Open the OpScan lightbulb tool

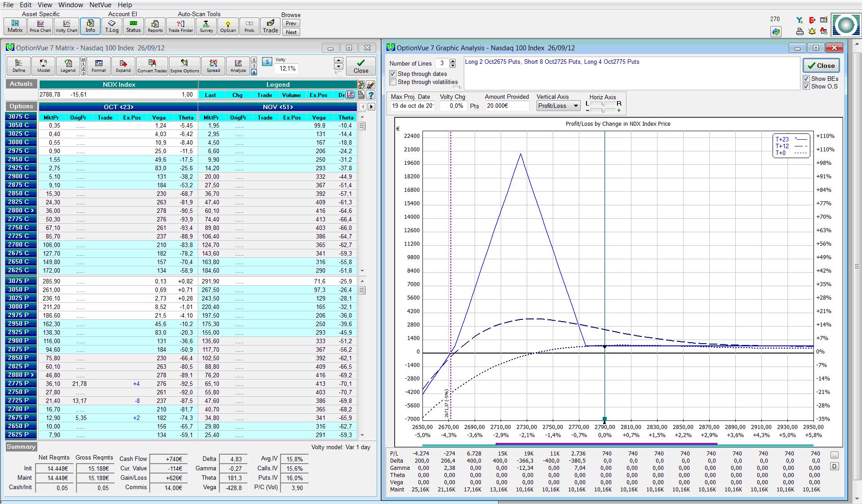click(x=228, y=26)
